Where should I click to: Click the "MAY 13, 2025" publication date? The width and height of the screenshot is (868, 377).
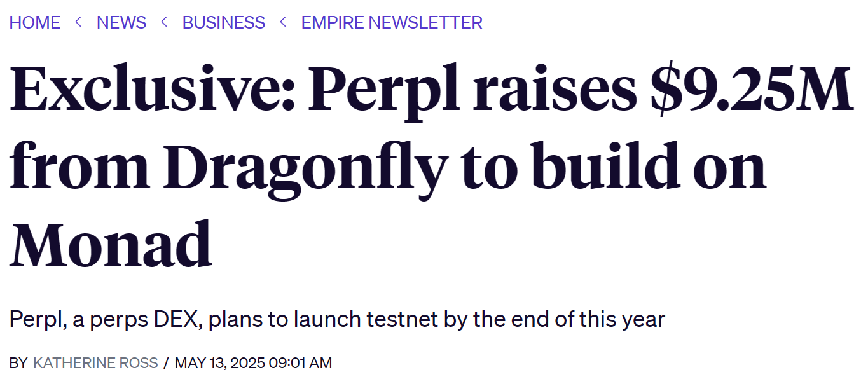[x=219, y=363]
